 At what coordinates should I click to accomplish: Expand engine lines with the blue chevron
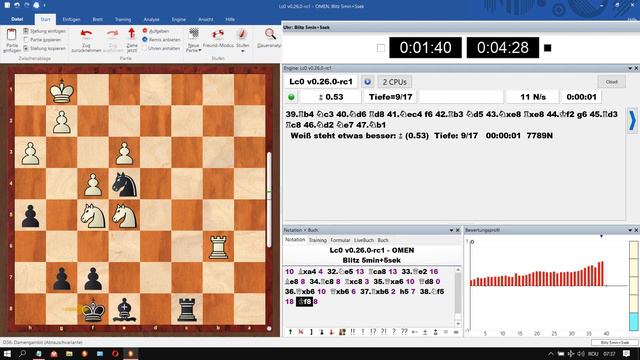click(x=632, y=121)
